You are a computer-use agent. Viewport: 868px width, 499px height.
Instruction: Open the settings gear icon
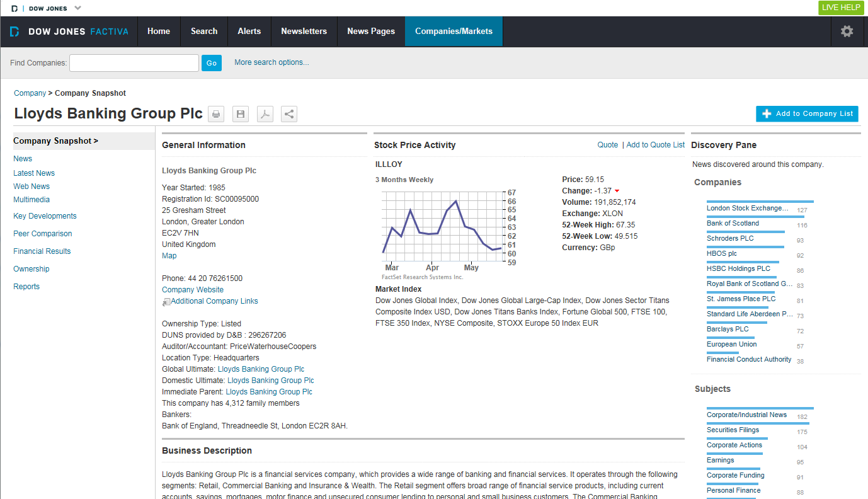point(847,32)
